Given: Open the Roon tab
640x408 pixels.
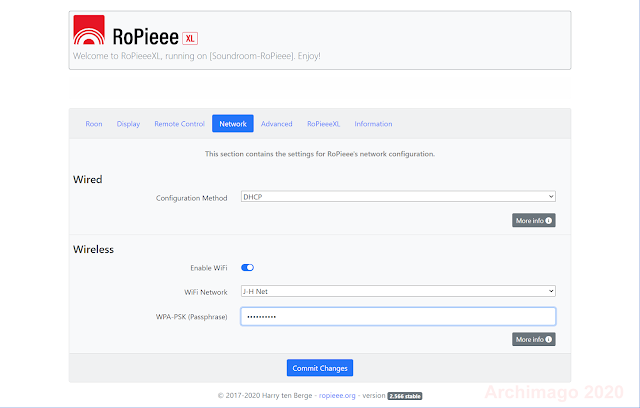Looking at the screenshot, I should pyautogui.click(x=94, y=124).
